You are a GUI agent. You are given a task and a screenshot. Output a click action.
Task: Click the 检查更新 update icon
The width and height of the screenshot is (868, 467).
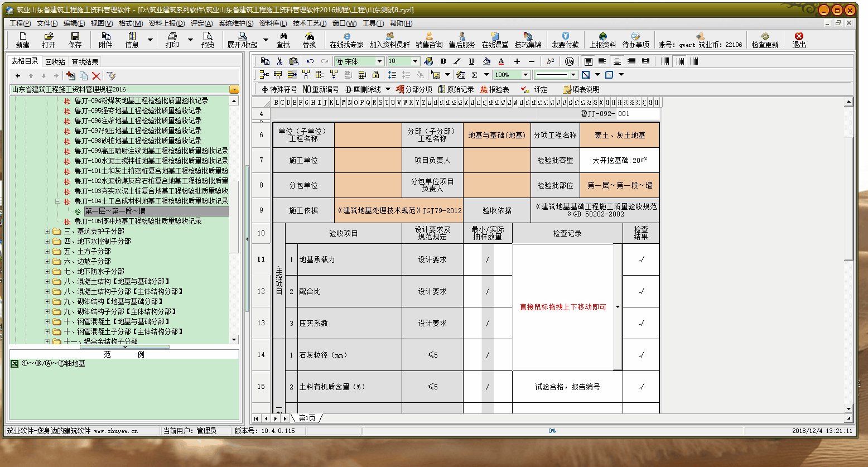pyautogui.click(x=764, y=40)
